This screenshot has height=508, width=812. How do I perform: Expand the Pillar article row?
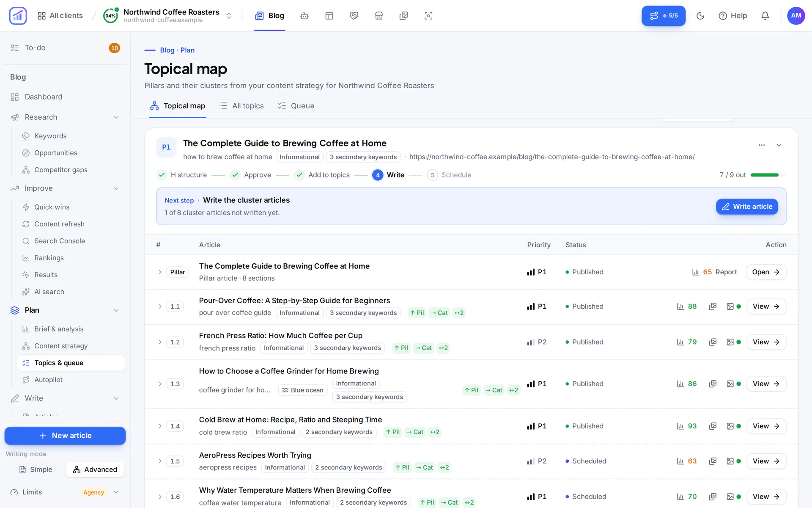coord(160,272)
